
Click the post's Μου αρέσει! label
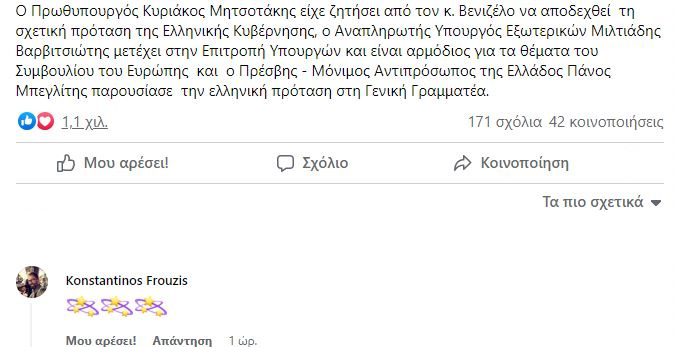click(126, 163)
